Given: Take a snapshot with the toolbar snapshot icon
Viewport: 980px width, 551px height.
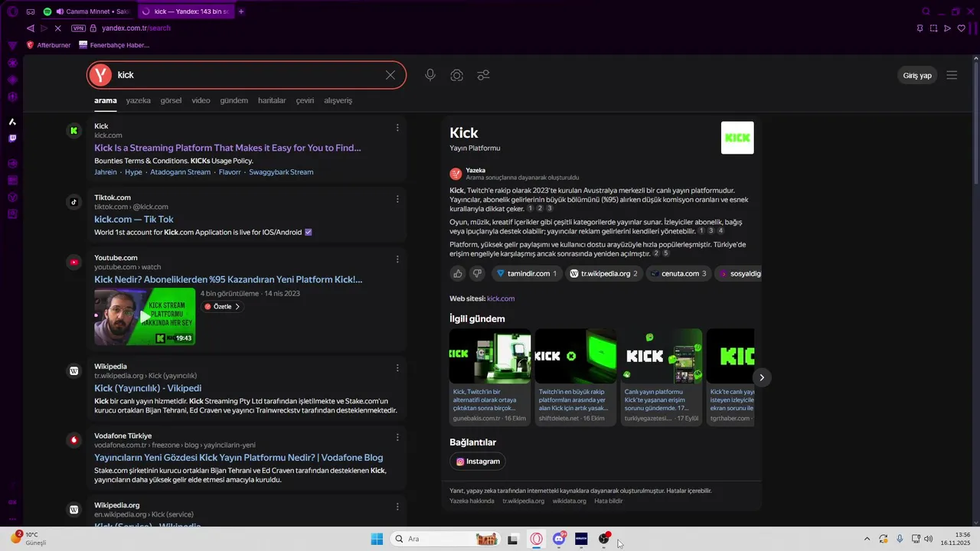Looking at the screenshot, I should [x=933, y=28].
